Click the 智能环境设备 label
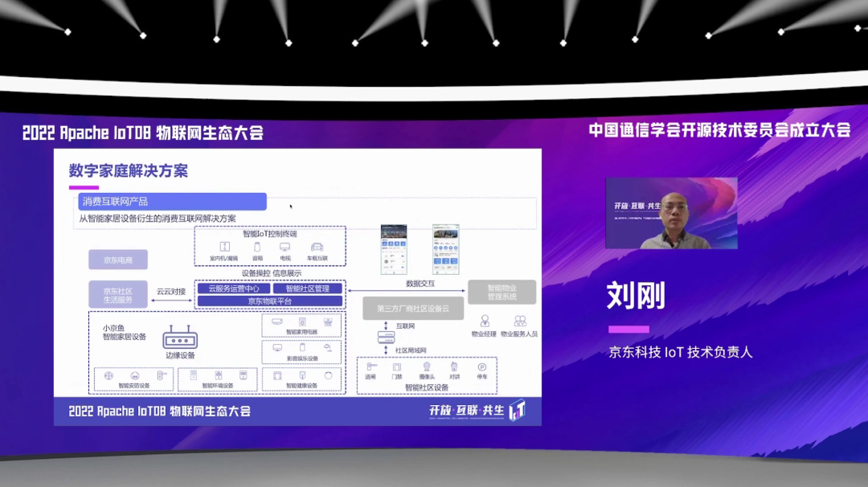The height and width of the screenshot is (487, 868). [x=218, y=385]
